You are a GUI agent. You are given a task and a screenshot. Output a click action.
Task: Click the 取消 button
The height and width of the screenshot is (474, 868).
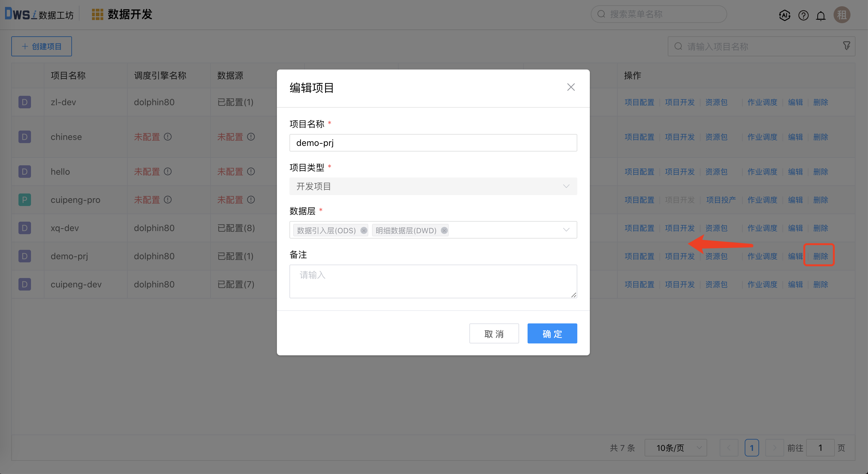pyautogui.click(x=494, y=334)
